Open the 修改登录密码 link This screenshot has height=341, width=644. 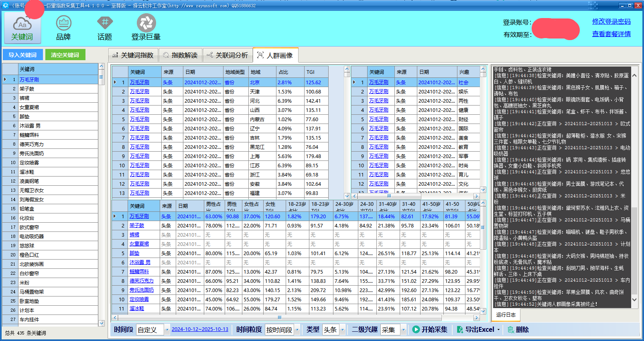pos(611,22)
